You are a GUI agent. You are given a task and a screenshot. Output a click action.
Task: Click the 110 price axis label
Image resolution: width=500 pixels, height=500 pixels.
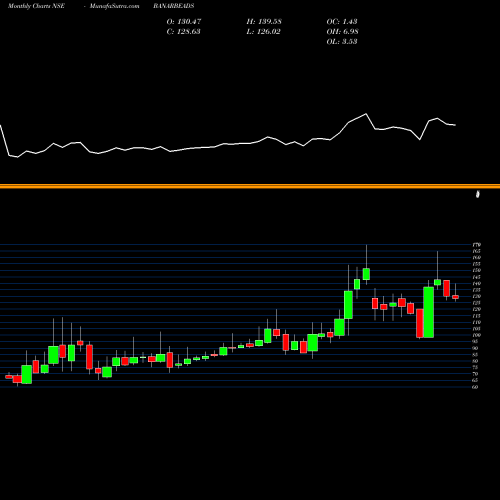pos(476,322)
